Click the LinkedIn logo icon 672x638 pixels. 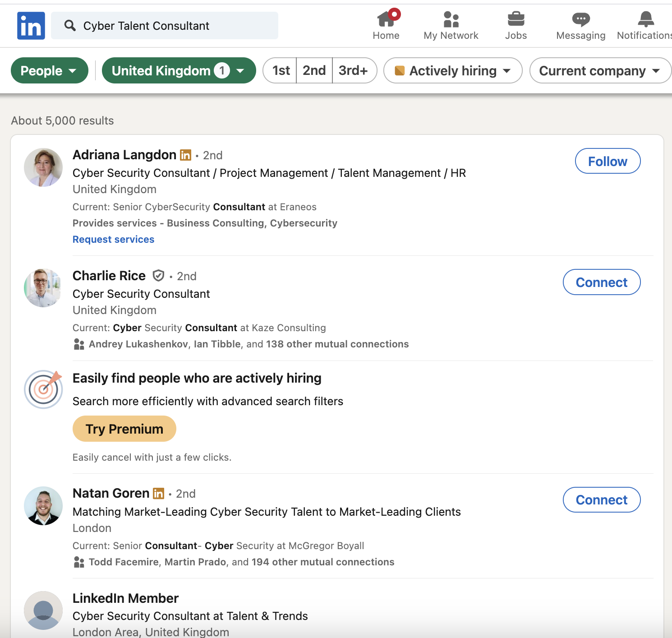coord(31,26)
